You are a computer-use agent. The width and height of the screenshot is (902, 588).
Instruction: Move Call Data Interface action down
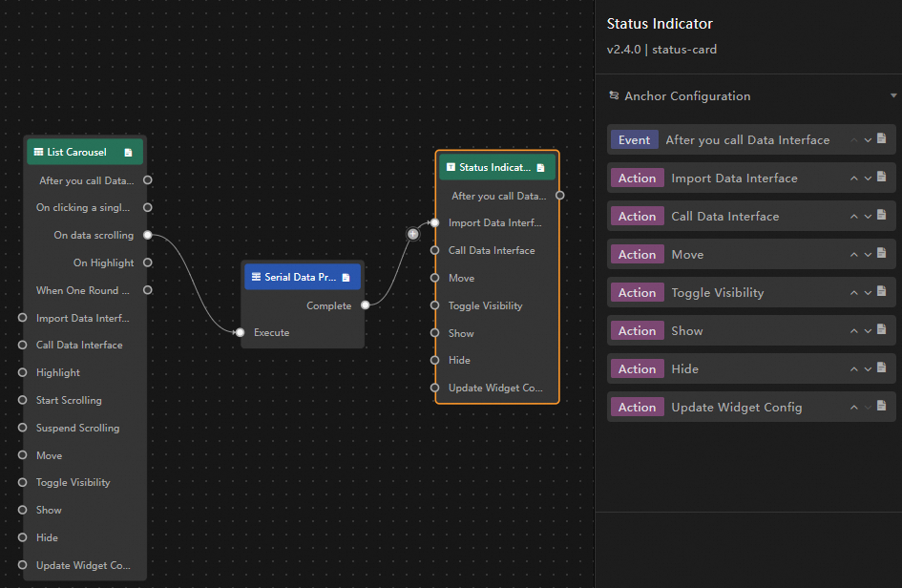tap(868, 217)
